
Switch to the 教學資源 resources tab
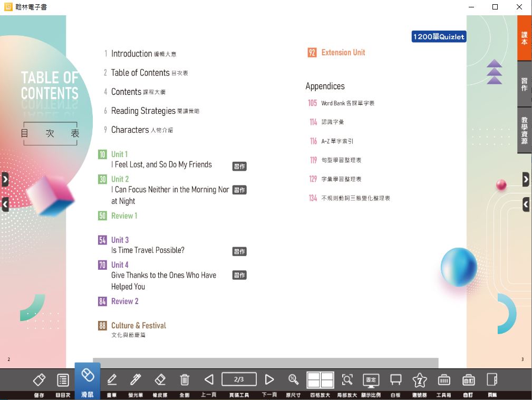click(x=524, y=130)
